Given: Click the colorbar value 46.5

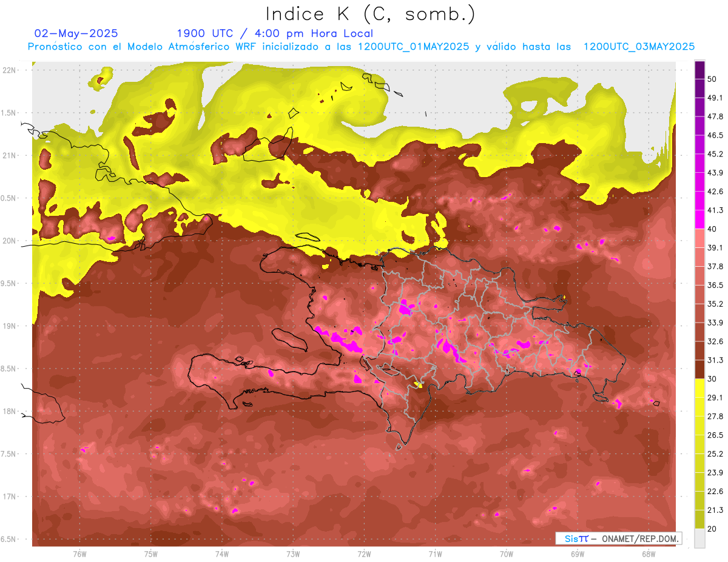Looking at the screenshot, I should [715, 135].
